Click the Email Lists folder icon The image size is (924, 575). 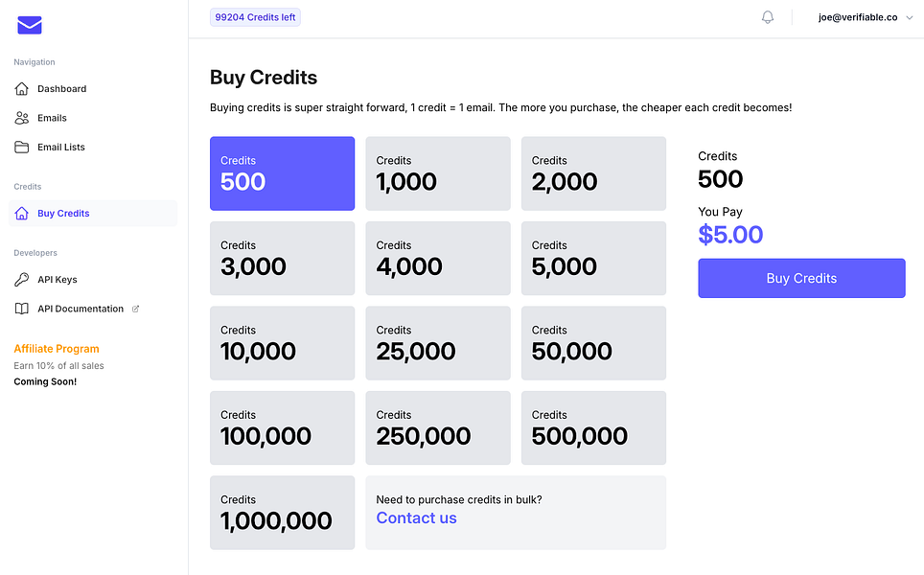coord(22,148)
